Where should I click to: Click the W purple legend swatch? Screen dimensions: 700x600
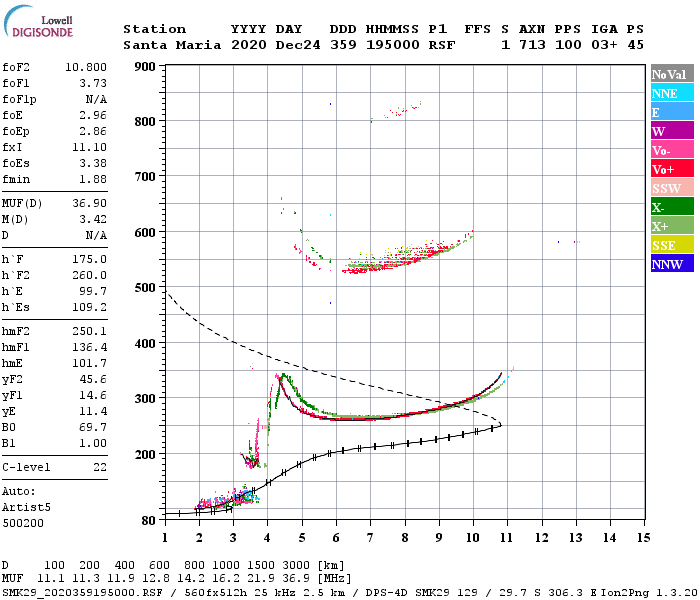672,131
